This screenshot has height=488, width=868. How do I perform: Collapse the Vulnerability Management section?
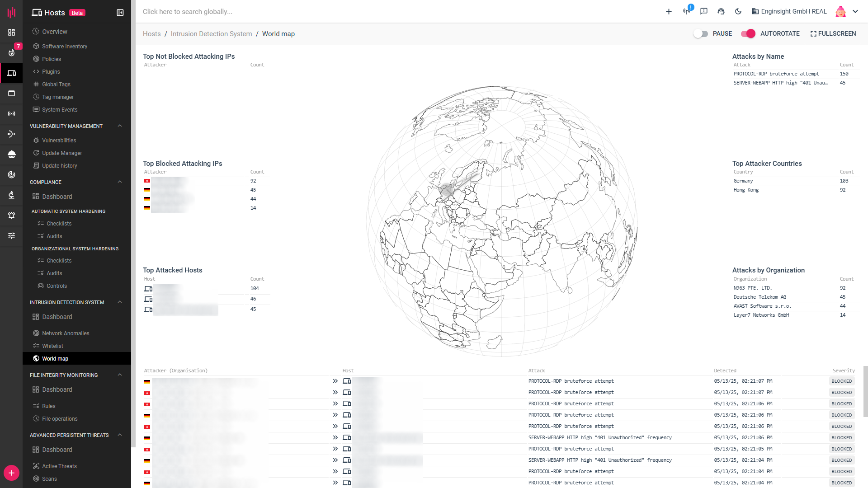click(120, 126)
